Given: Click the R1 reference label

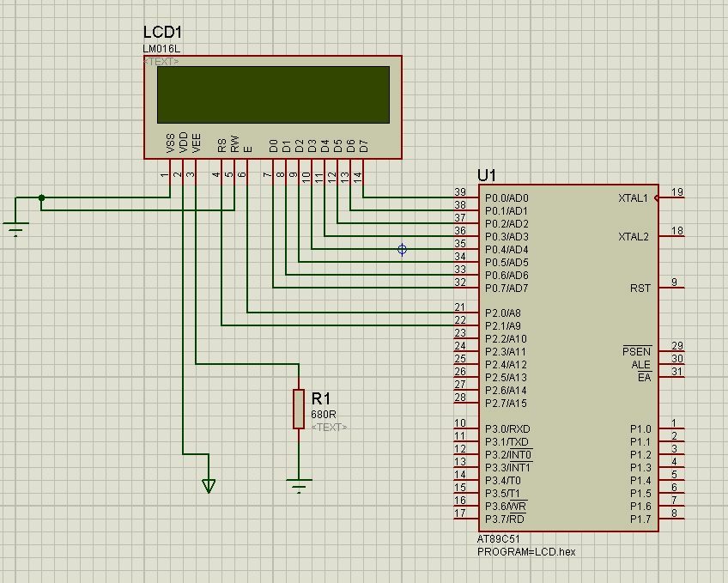Looking at the screenshot, I should pos(321,398).
